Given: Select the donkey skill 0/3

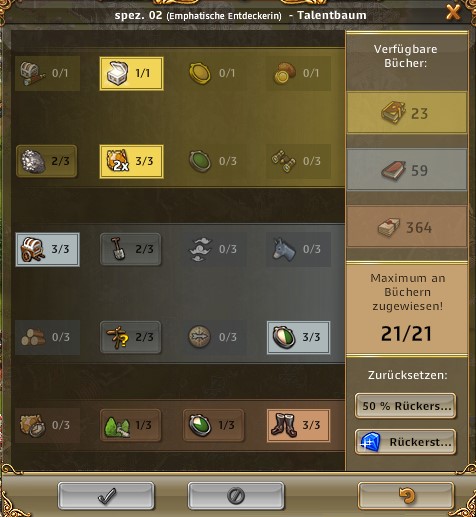Looking at the screenshot, I should [x=298, y=249].
